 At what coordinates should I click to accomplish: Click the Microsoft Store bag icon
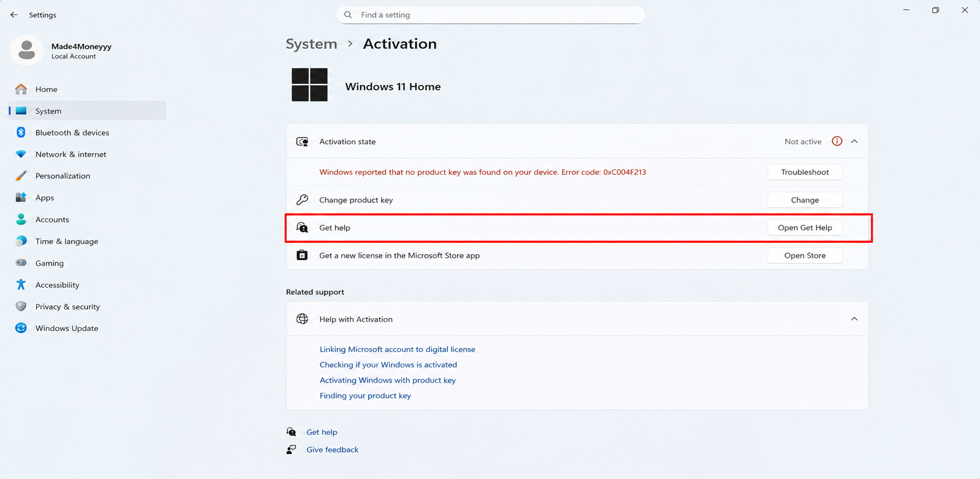coord(302,255)
